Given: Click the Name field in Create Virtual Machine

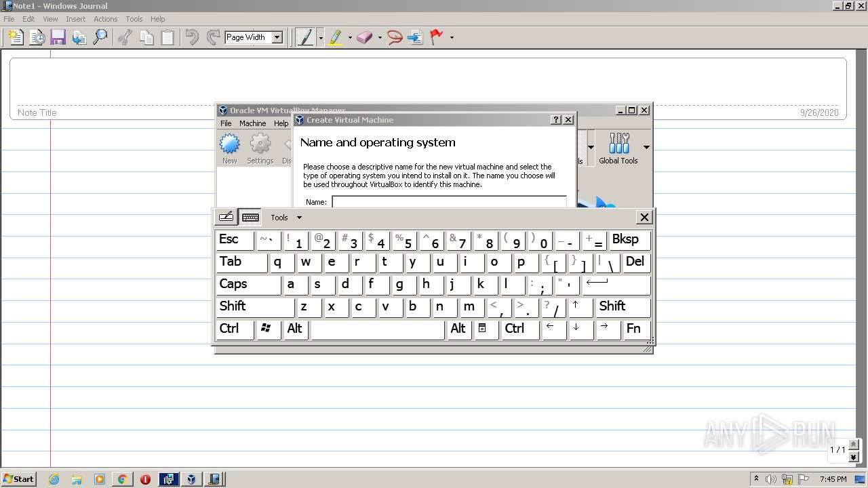Looking at the screenshot, I should (x=449, y=202).
